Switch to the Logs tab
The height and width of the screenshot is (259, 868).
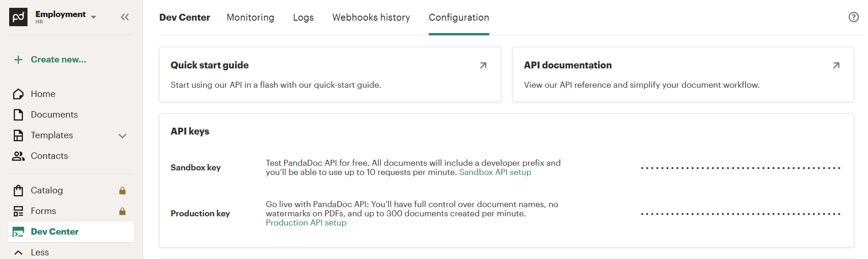coord(304,17)
